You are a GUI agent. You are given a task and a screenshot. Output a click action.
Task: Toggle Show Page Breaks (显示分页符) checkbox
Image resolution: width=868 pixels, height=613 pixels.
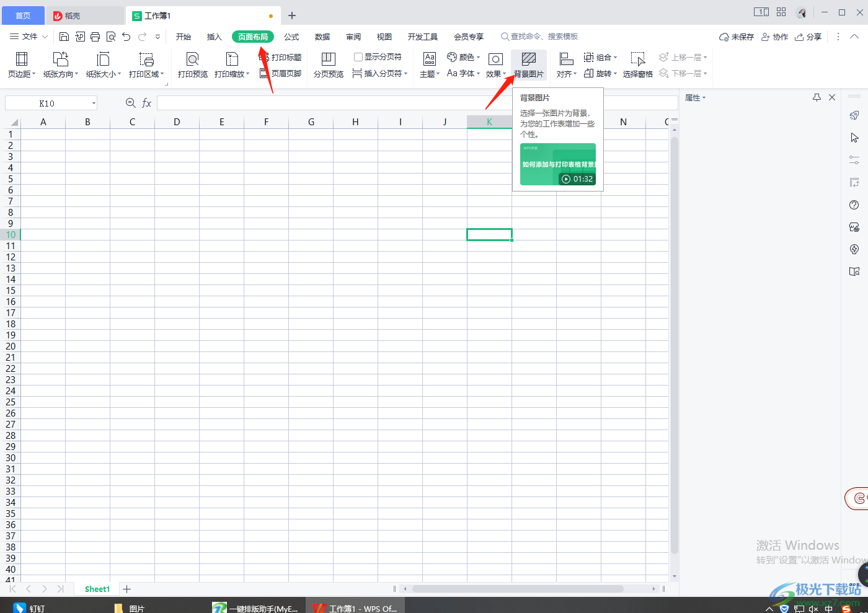click(x=358, y=57)
